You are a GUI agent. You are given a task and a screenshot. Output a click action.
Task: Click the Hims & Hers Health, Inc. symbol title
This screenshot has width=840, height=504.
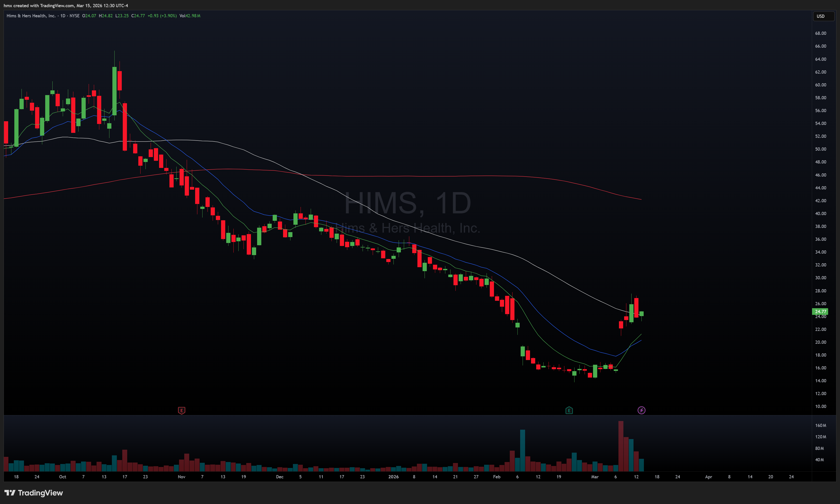coord(31,16)
